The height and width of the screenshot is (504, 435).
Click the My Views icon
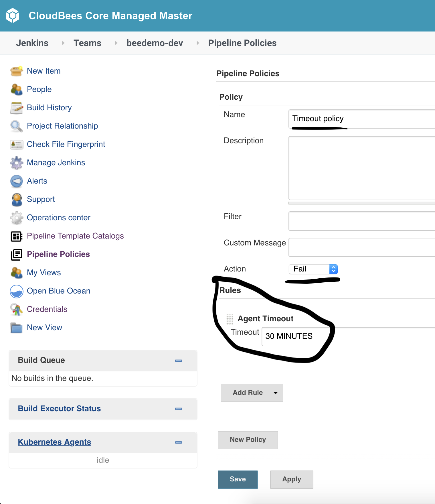[16, 273]
